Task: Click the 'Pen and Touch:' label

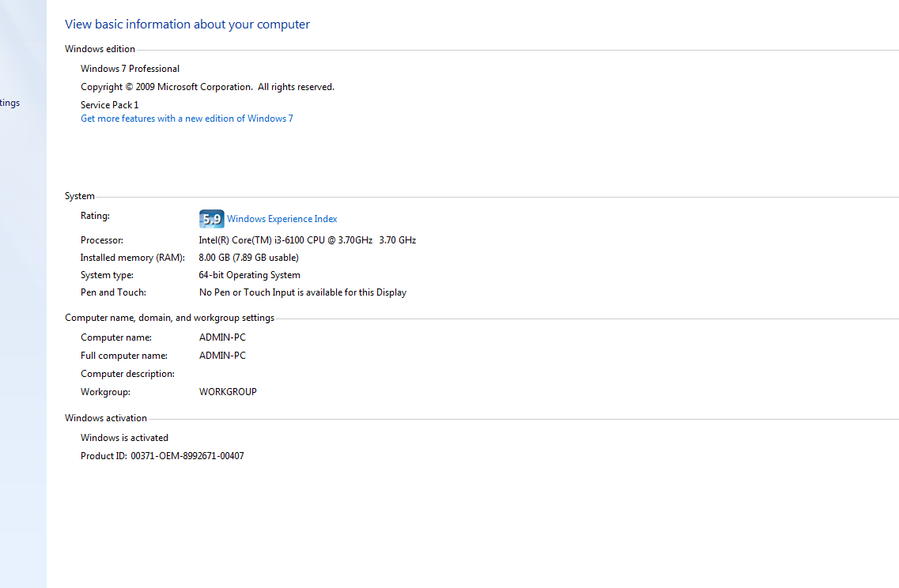Action: click(x=114, y=292)
